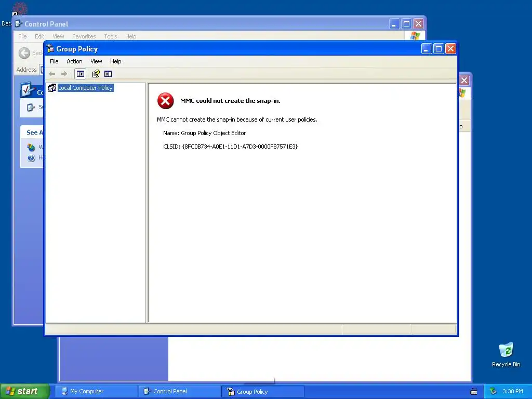Viewport: 532px width, 399px height.
Task: Click the Control Panel sidebar checkmark icon
Action: (28, 89)
